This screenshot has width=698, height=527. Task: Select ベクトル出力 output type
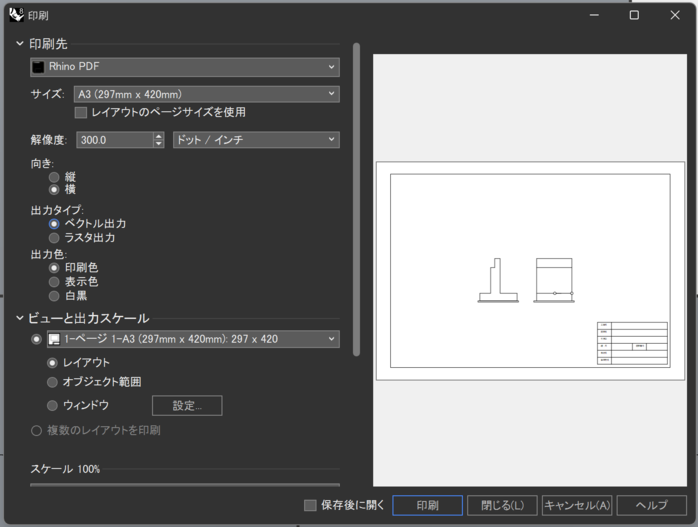coord(54,224)
